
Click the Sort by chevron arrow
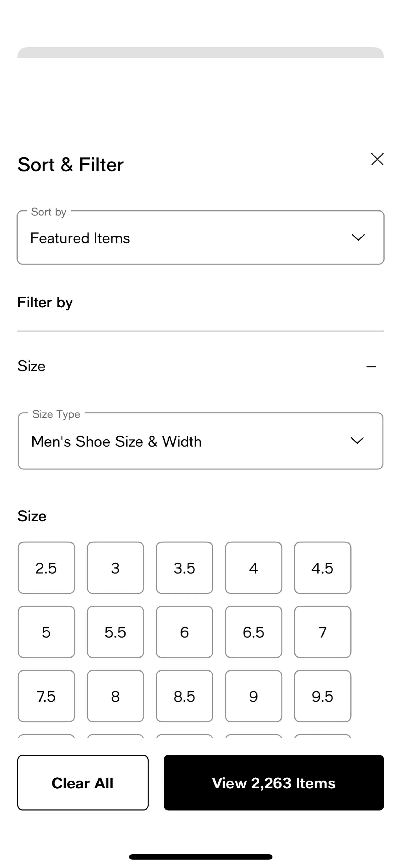coord(358,238)
